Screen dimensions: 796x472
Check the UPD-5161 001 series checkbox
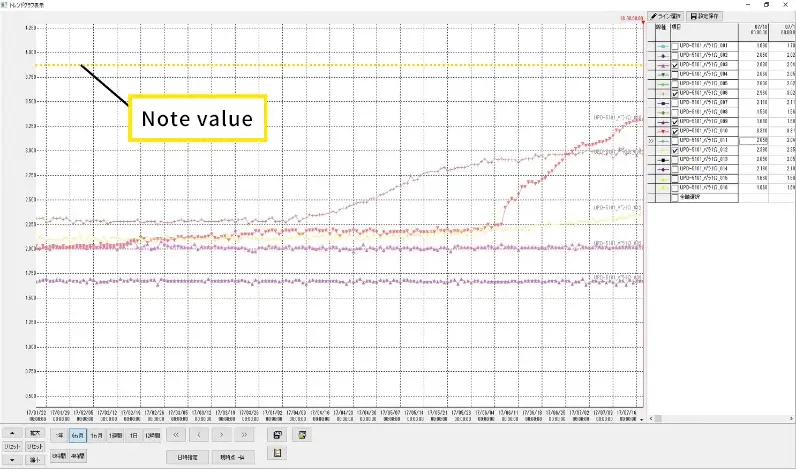point(674,45)
